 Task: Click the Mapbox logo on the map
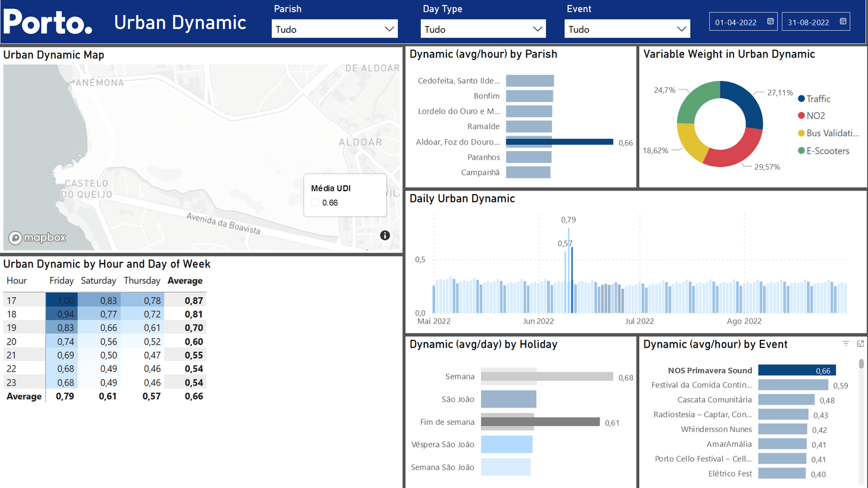[x=37, y=238]
